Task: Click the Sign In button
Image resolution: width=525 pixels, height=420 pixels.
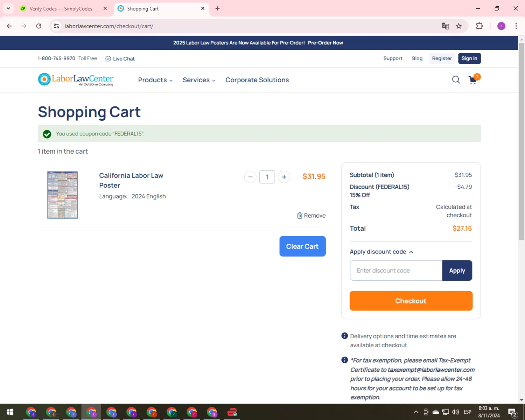Action: [x=469, y=58]
